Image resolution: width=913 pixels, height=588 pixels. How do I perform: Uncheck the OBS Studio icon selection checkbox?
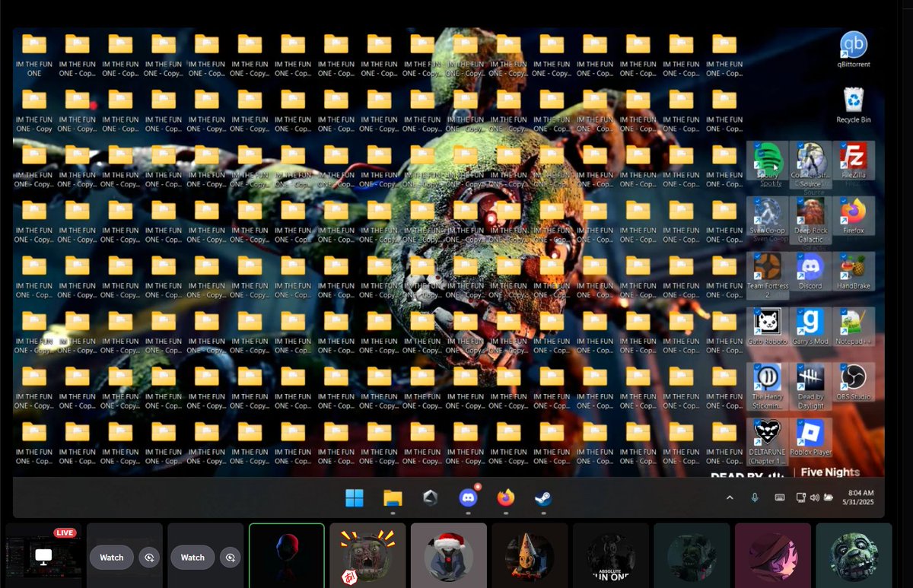844,369
